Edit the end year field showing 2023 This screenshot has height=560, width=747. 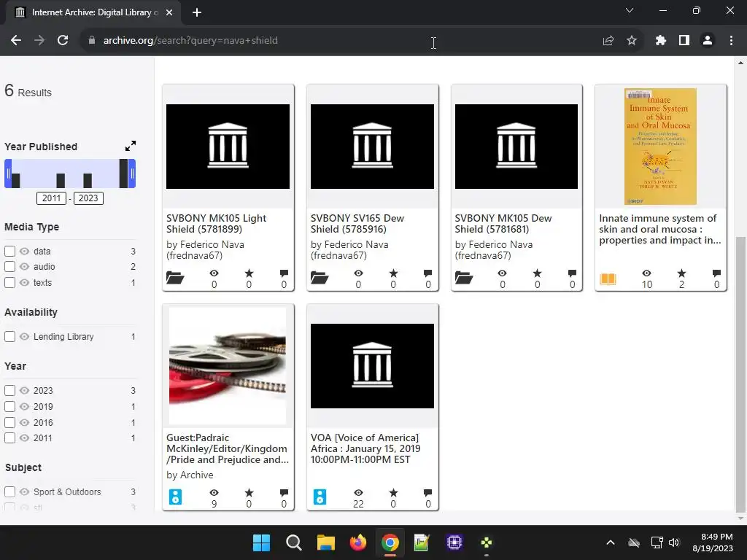pyautogui.click(x=88, y=198)
